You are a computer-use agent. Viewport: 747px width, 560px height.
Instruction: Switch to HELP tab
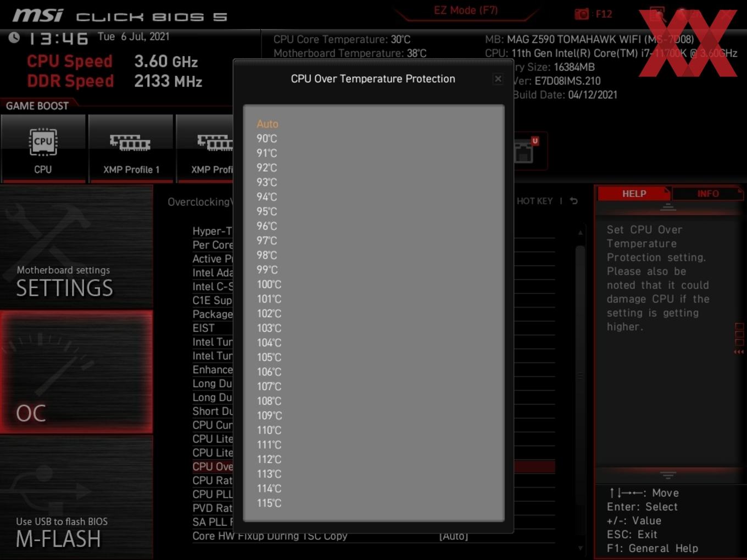coord(634,194)
